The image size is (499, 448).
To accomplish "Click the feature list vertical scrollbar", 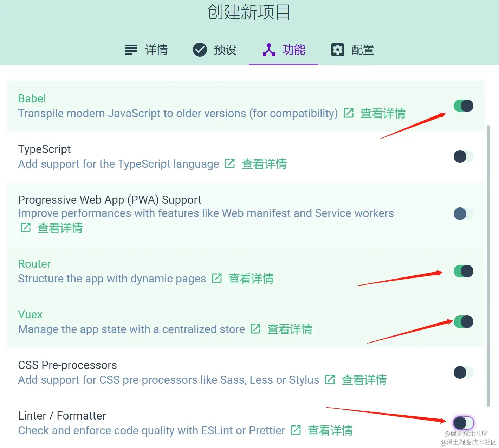I will pyautogui.click(x=488, y=265).
